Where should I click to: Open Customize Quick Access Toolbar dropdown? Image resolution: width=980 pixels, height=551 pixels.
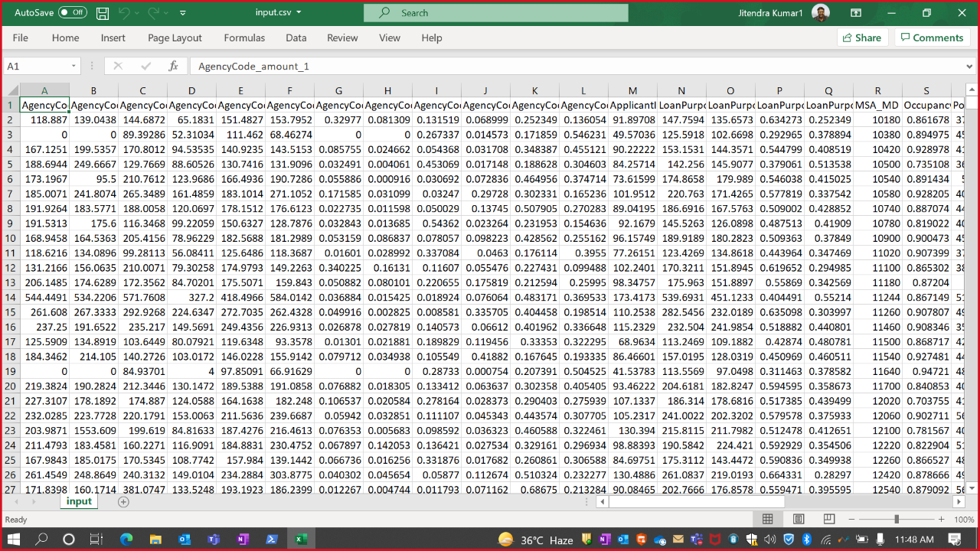click(182, 13)
